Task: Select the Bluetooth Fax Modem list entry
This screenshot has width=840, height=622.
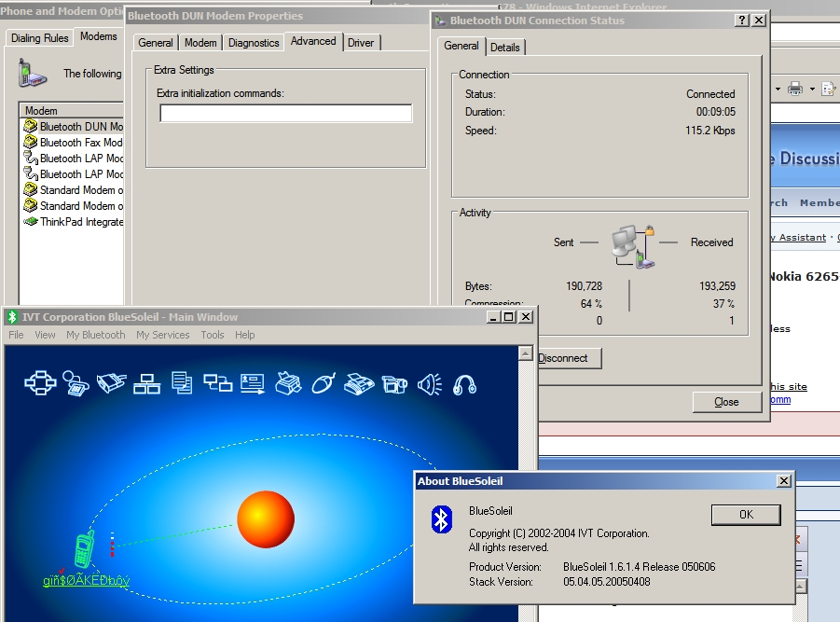Action: pos(73,143)
